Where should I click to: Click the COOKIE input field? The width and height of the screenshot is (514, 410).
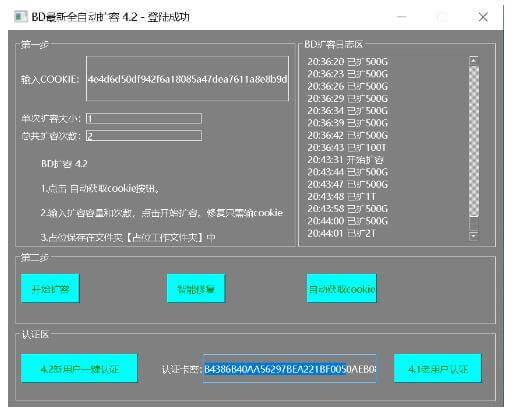187,79
